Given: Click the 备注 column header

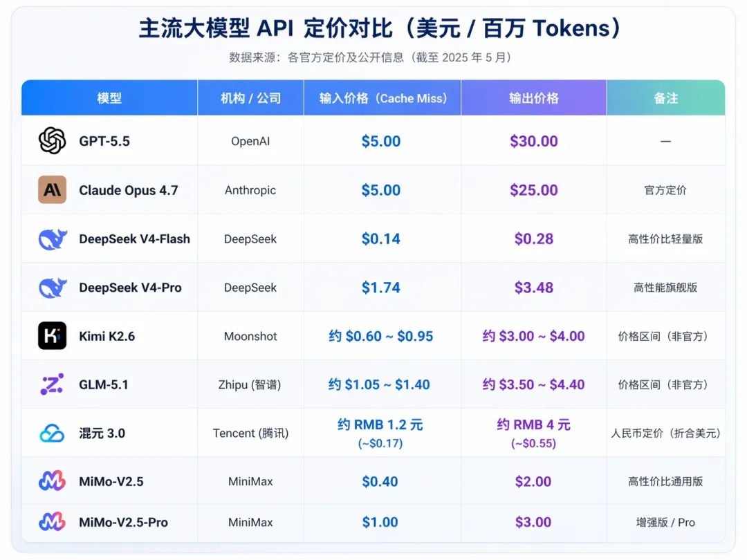Looking at the screenshot, I should pyautogui.click(x=665, y=98).
